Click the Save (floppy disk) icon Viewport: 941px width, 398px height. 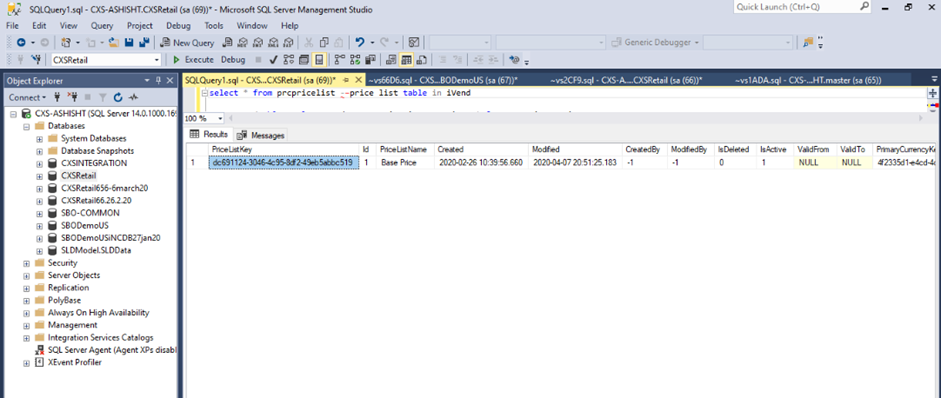[129, 43]
